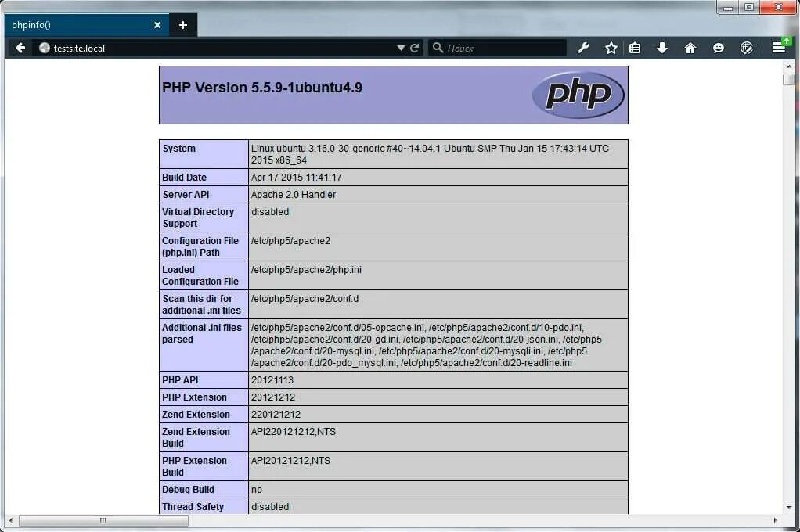Minimize the browser window

728,7
